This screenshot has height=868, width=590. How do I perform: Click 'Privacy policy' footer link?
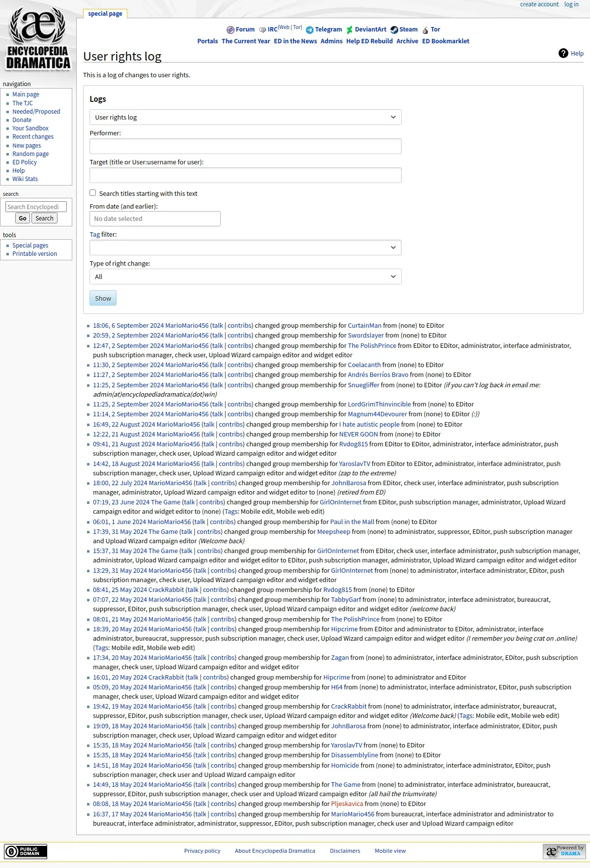pos(202,851)
